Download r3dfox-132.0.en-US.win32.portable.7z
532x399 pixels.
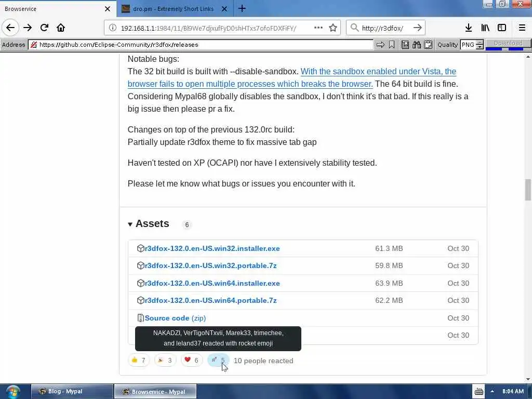pyautogui.click(x=211, y=265)
